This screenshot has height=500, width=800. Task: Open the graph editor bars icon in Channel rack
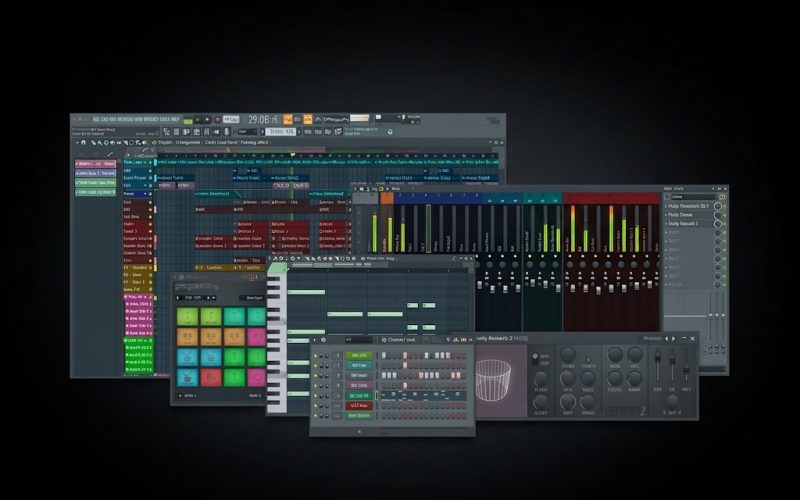(x=456, y=340)
